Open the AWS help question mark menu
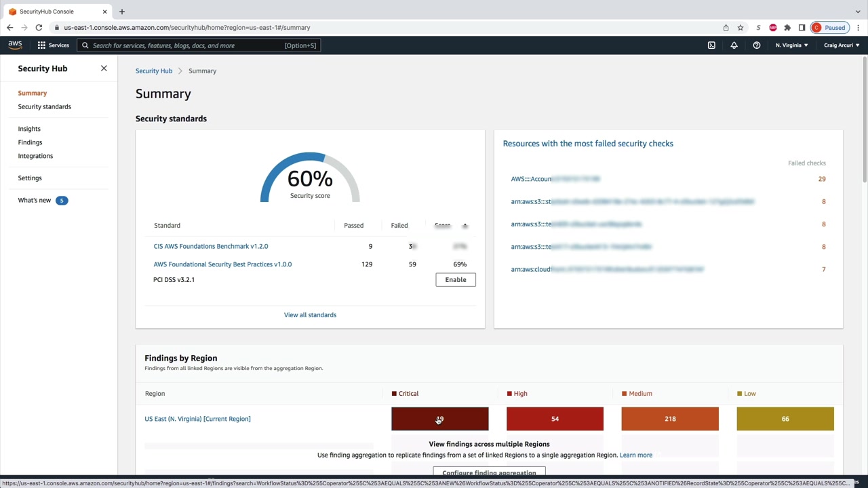The image size is (868, 488). pyautogui.click(x=757, y=45)
